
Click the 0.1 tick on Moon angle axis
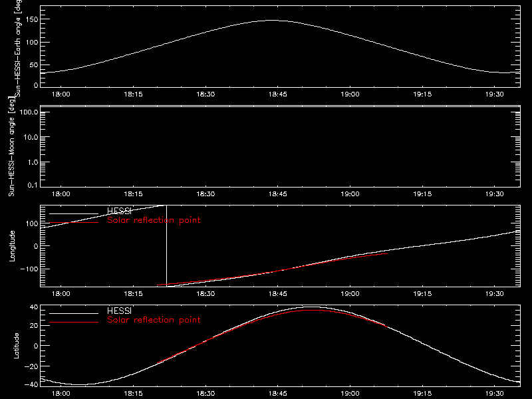(33, 185)
